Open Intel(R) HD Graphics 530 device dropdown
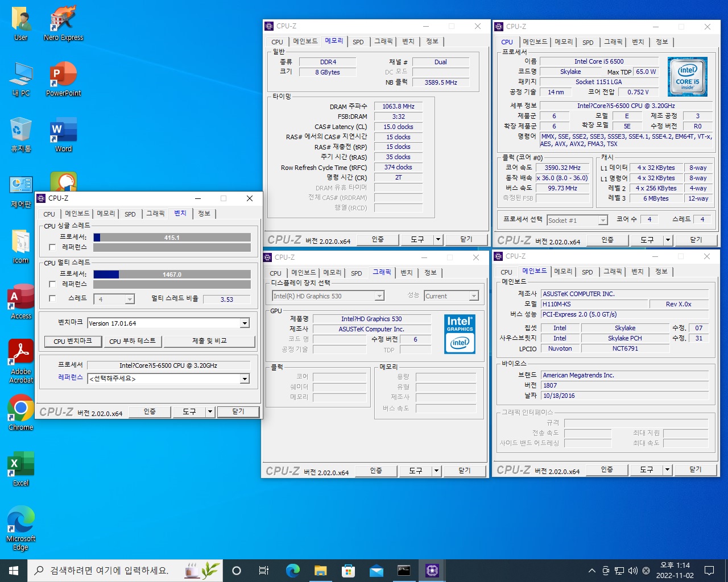728x582 pixels. click(328, 296)
